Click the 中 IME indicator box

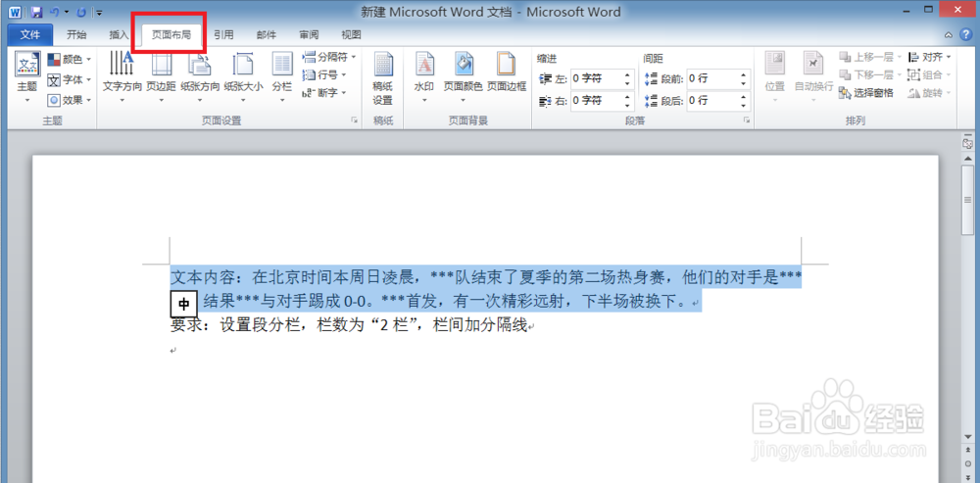coord(184,305)
